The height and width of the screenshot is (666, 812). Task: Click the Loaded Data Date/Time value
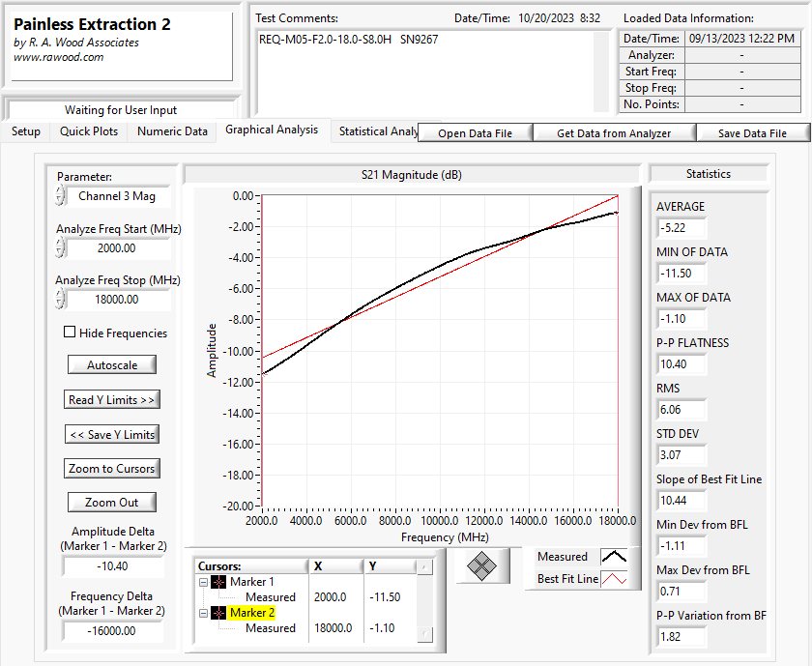741,39
